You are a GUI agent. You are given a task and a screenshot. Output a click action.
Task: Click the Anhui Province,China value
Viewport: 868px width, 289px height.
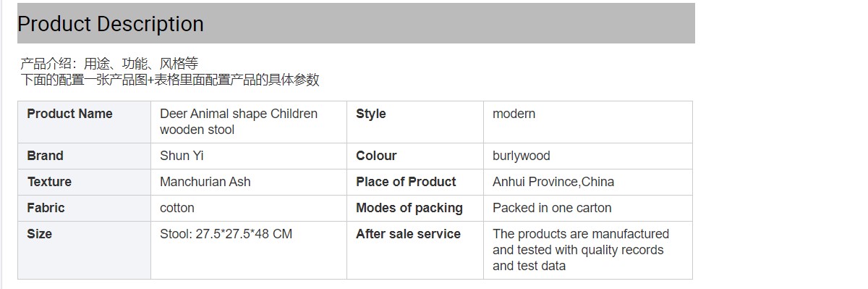click(553, 182)
